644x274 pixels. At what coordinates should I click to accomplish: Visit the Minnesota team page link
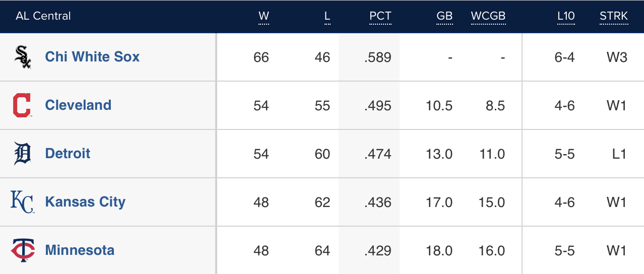(80, 250)
